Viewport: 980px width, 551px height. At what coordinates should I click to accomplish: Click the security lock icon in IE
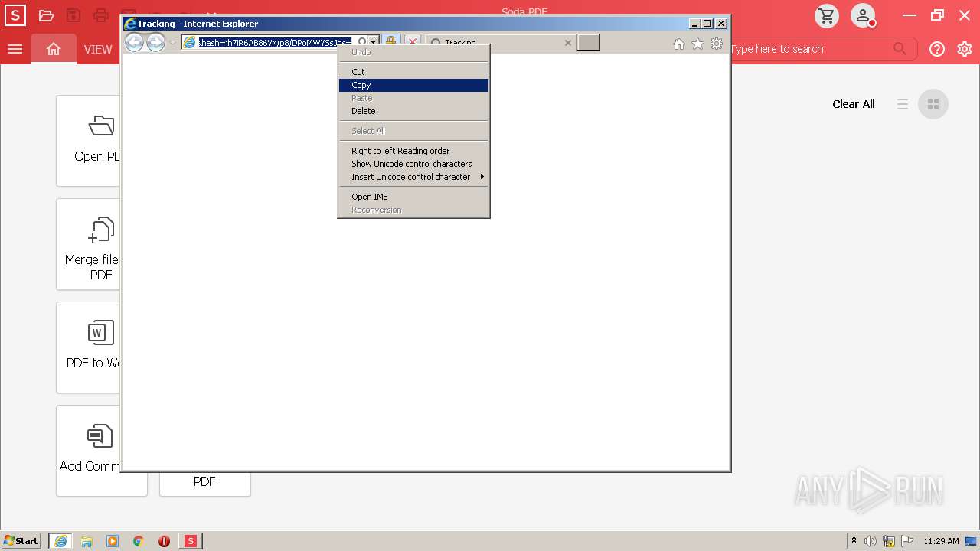coord(390,43)
